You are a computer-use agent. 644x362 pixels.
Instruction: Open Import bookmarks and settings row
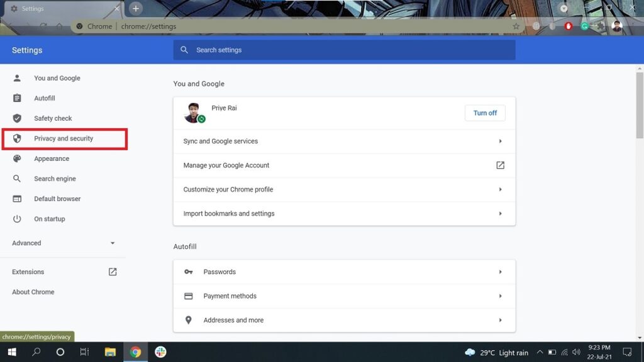[x=344, y=214]
